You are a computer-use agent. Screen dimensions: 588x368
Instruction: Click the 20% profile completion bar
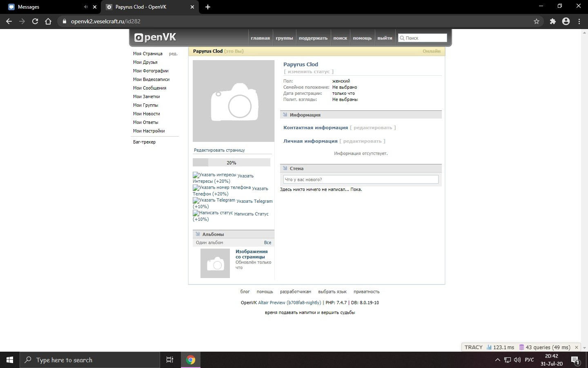pyautogui.click(x=231, y=163)
